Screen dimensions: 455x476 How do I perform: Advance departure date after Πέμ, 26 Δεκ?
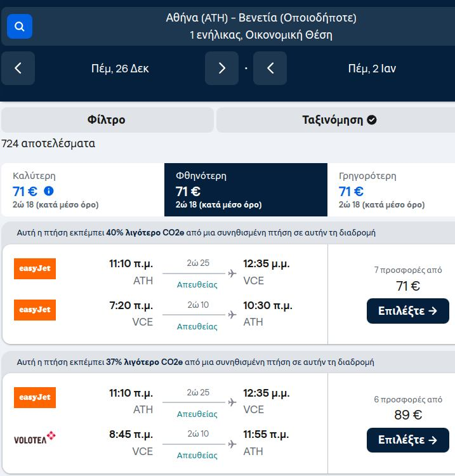click(x=221, y=68)
